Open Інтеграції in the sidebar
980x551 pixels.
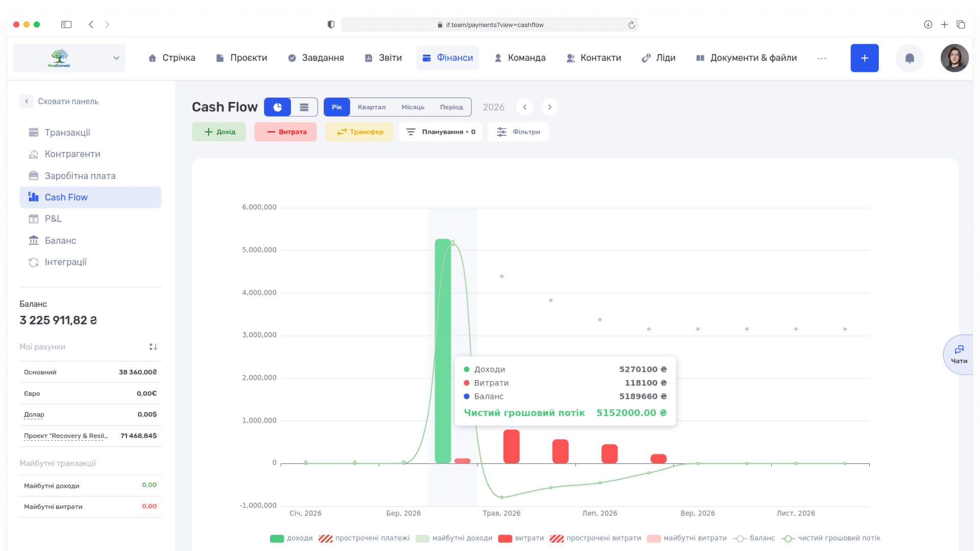[90, 262]
